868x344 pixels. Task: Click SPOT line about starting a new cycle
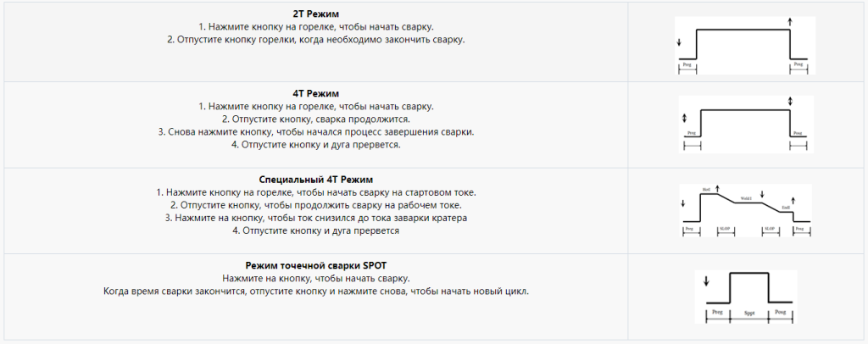tap(316, 291)
